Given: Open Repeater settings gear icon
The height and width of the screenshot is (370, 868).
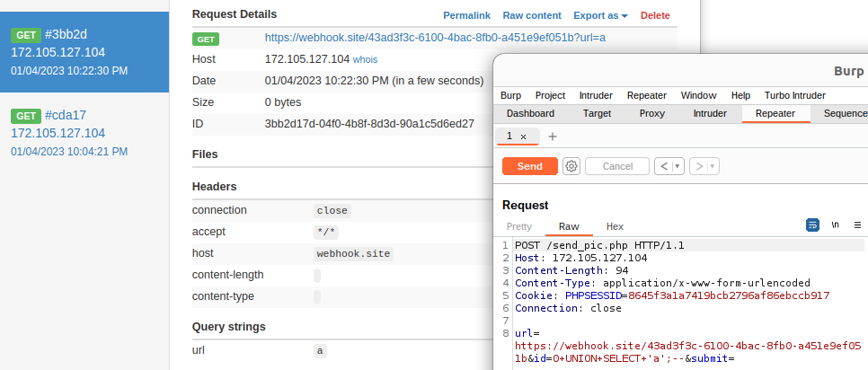Looking at the screenshot, I should pos(571,166).
